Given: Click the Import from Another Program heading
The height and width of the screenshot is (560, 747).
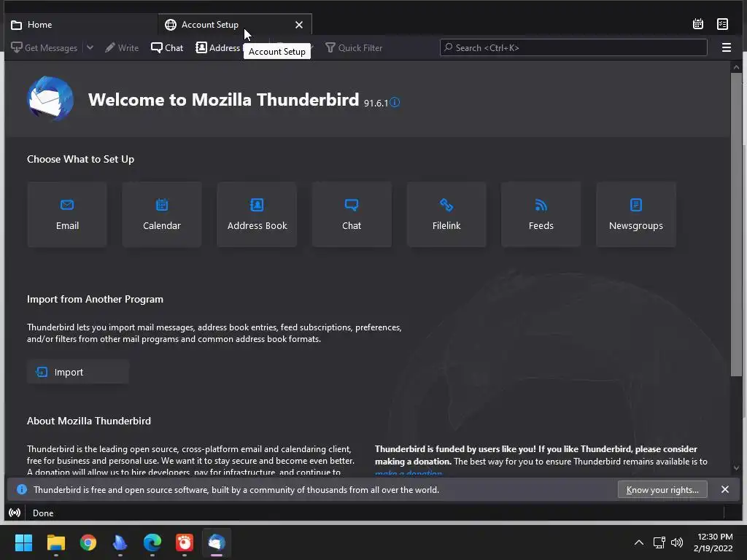Looking at the screenshot, I should pos(95,299).
